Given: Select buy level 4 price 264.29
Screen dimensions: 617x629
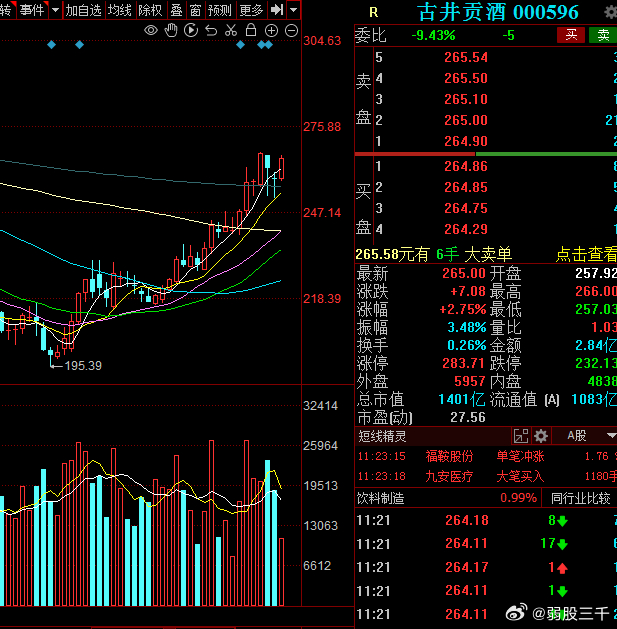Looking at the screenshot, I should click(x=466, y=229).
